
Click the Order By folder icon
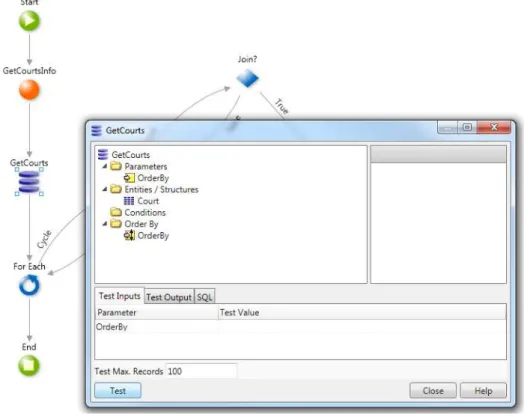(116, 223)
